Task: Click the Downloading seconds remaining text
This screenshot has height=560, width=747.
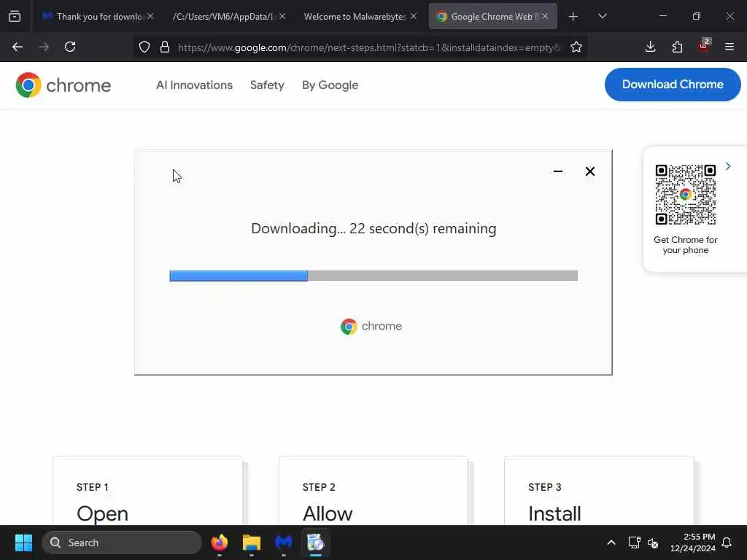Action: [373, 228]
